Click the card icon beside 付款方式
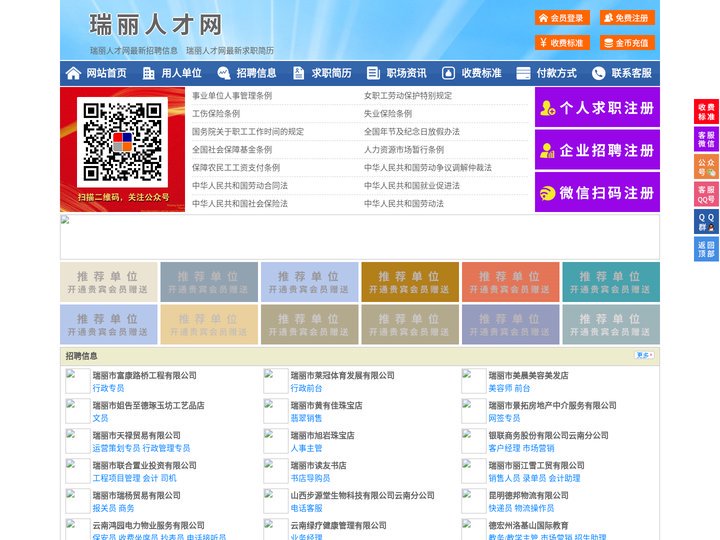This screenshot has width=720, height=540. (523, 73)
